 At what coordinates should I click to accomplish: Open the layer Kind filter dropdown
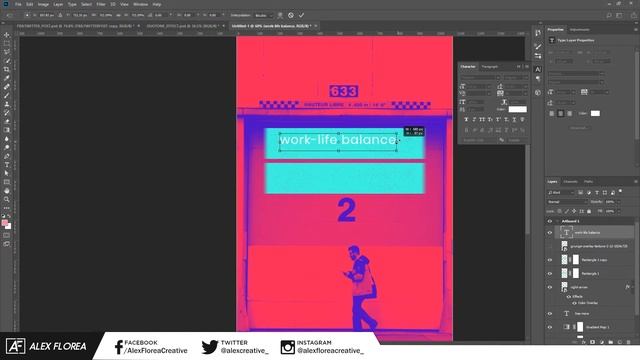point(561,193)
